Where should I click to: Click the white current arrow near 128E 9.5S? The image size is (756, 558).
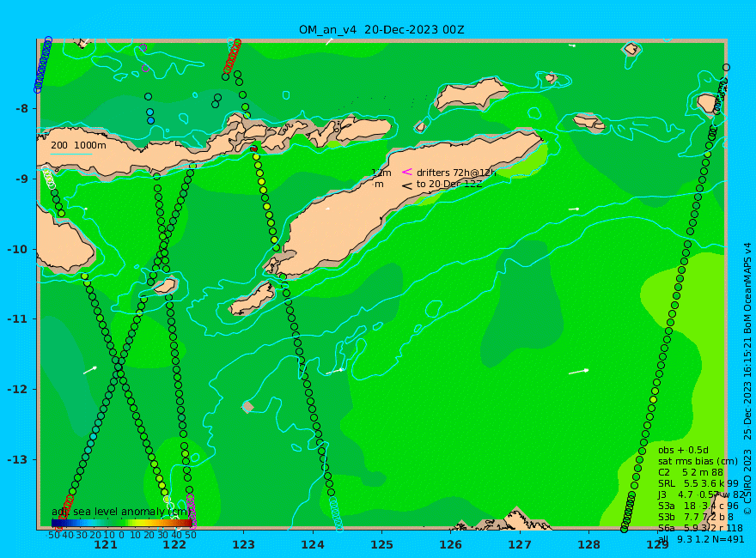(x=574, y=209)
